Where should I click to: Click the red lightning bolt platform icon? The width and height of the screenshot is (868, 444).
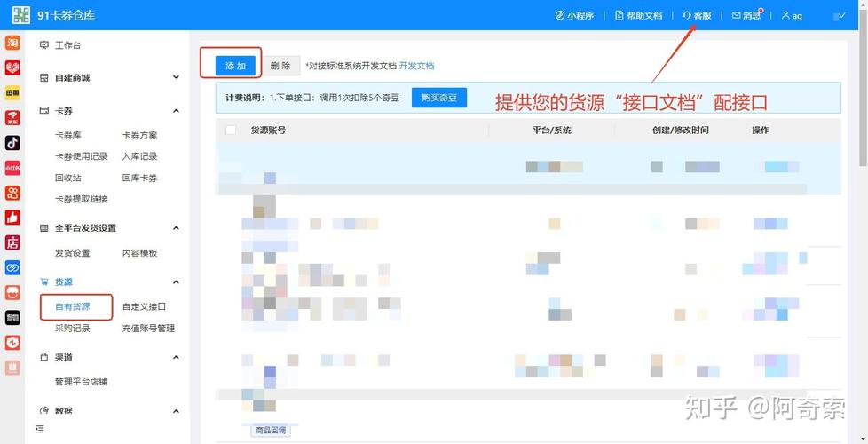pos(12,343)
